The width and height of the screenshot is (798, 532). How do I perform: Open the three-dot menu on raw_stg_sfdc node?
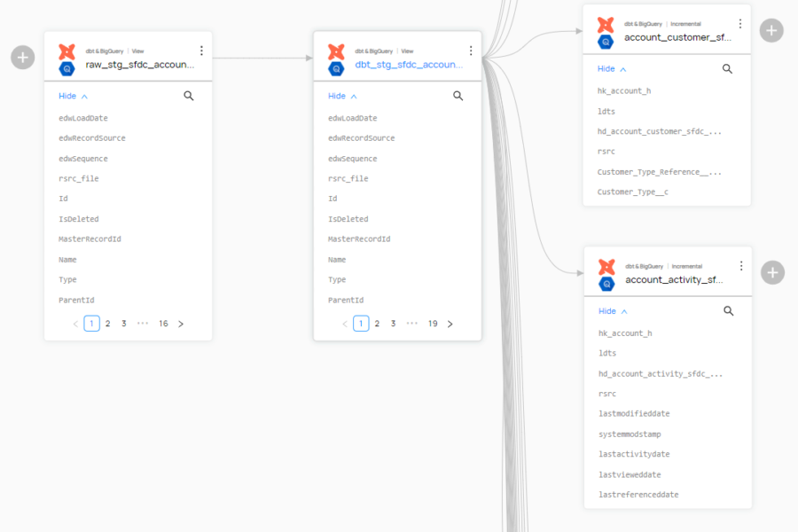201,51
